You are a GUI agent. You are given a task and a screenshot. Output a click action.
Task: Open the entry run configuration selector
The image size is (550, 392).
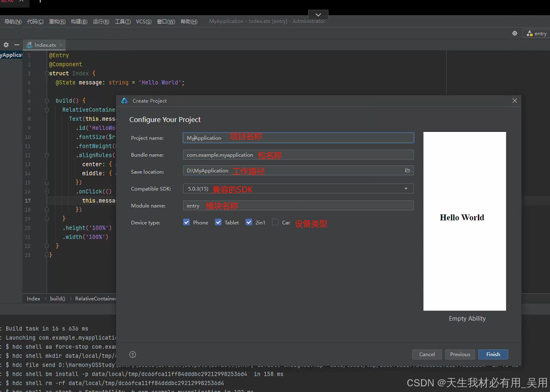point(537,33)
